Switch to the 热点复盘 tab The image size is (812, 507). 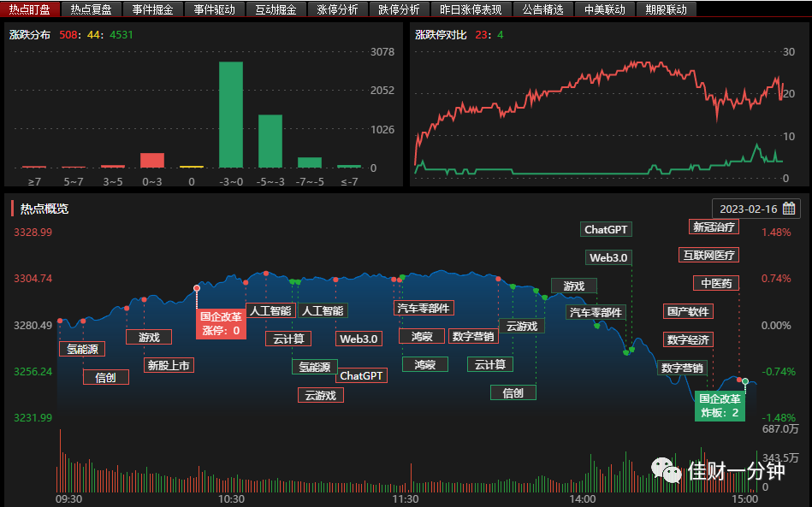click(x=91, y=9)
